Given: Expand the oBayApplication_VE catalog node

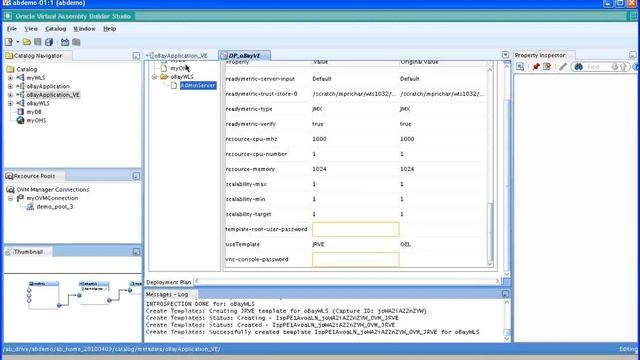Looking at the screenshot, I should 10,95.
